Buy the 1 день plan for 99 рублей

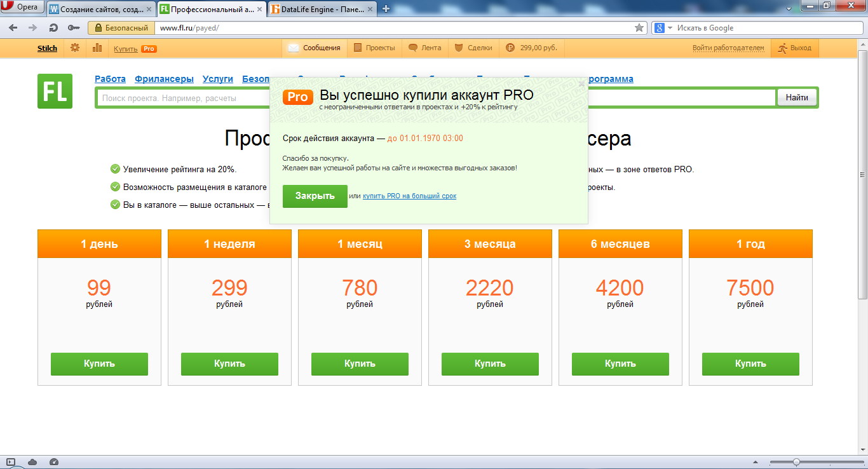(99, 364)
